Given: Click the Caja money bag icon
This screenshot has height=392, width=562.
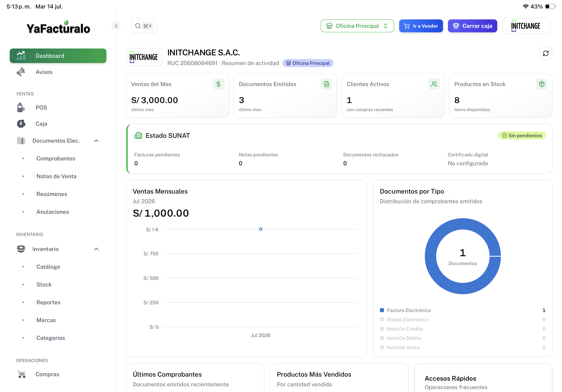Looking at the screenshot, I should coord(21,124).
